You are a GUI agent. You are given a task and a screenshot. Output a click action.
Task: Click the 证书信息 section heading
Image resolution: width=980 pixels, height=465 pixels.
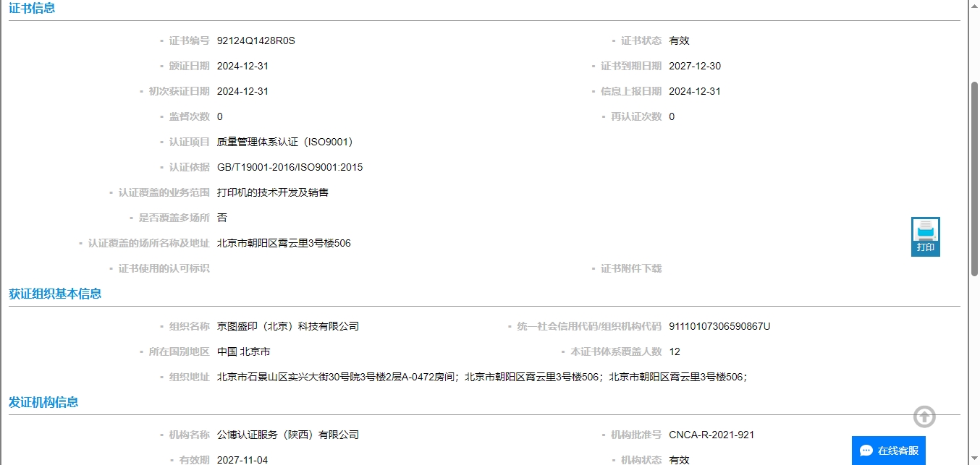32,9
